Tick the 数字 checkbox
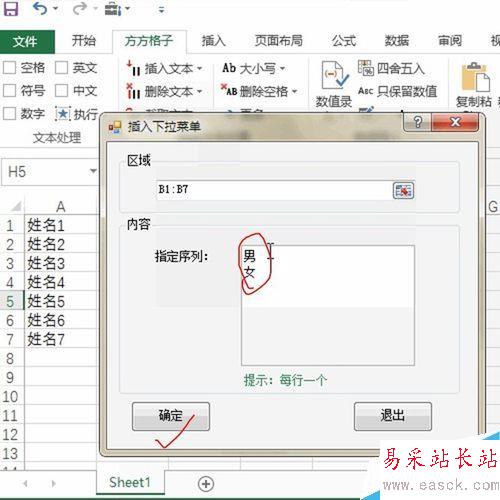This screenshot has width=500, height=500. pyautogui.click(x=9, y=114)
